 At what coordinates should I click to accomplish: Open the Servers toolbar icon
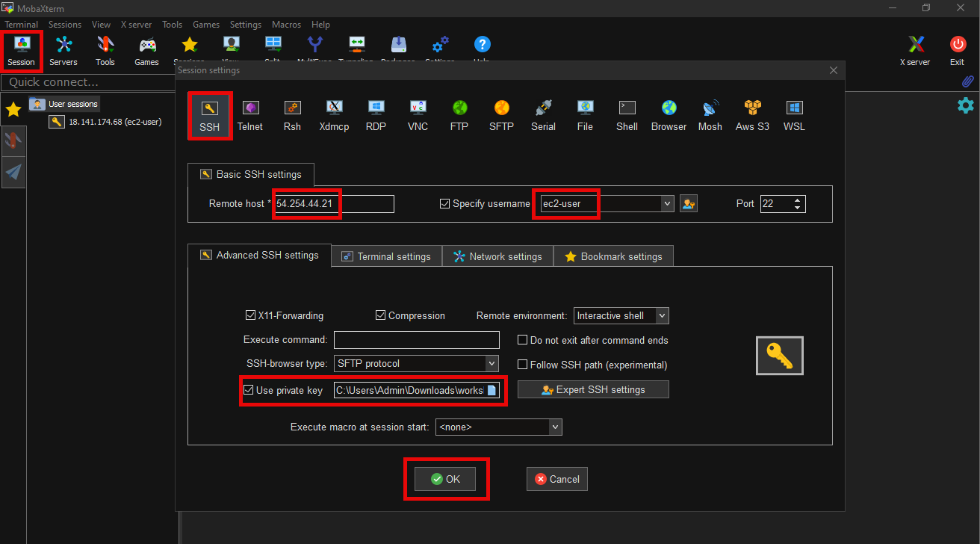pyautogui.click(x=63, y=49)
